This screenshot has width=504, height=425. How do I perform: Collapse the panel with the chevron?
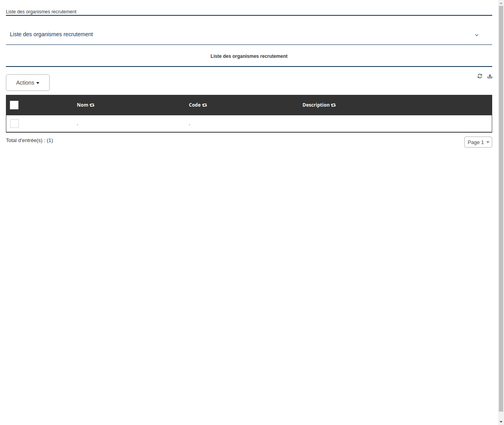(x=476, y=35)
